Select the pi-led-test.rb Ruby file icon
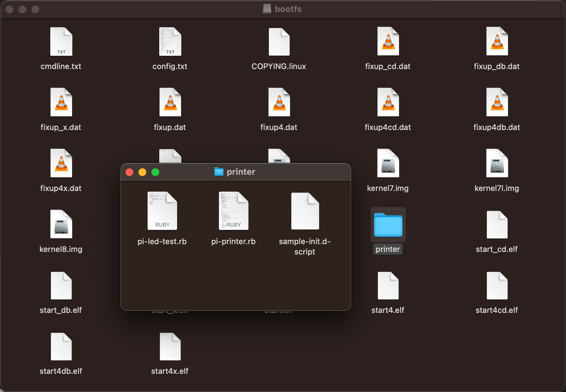 coord(162,211)
